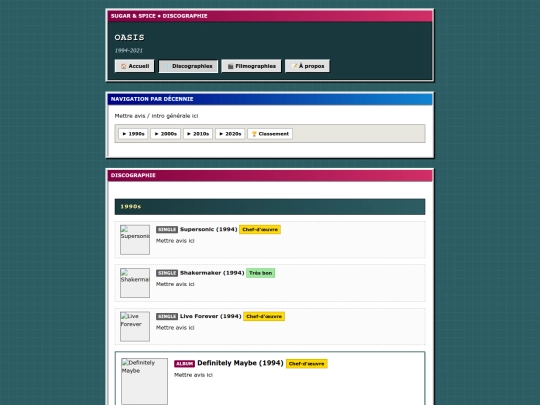Open the Filmographies page
Image resolution: width=540 pixels, height=405 pixels.
(251, 66)
